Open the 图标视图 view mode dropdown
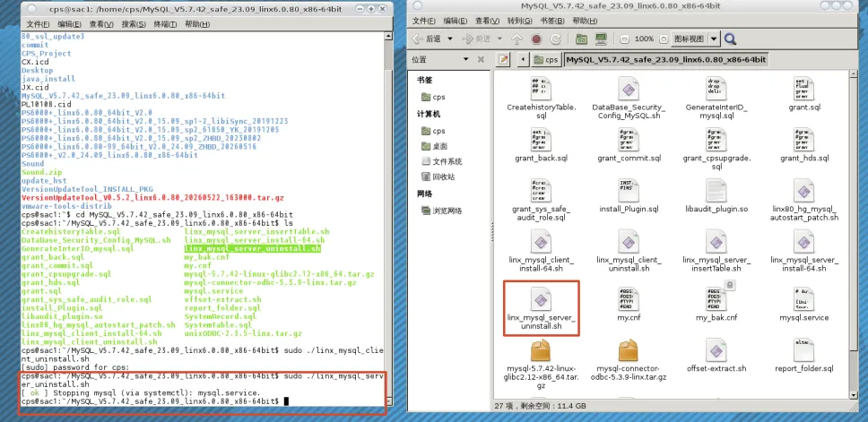868x422 pixels. tap(696, 39)
